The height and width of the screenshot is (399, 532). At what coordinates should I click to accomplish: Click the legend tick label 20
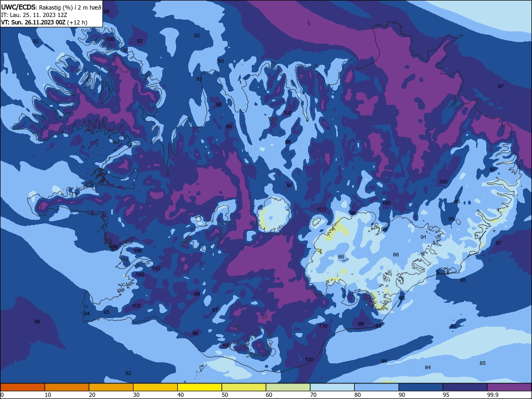[92, 395]
